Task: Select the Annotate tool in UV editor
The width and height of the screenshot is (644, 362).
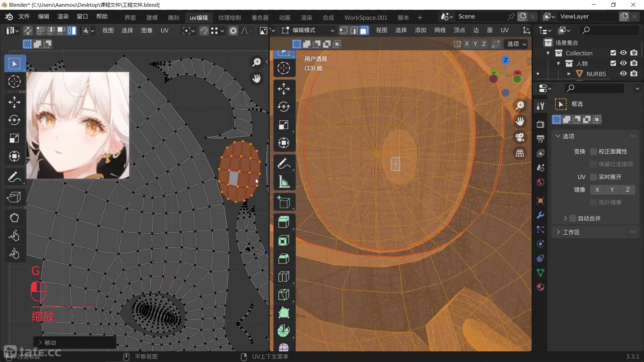Action: [14, 177]
